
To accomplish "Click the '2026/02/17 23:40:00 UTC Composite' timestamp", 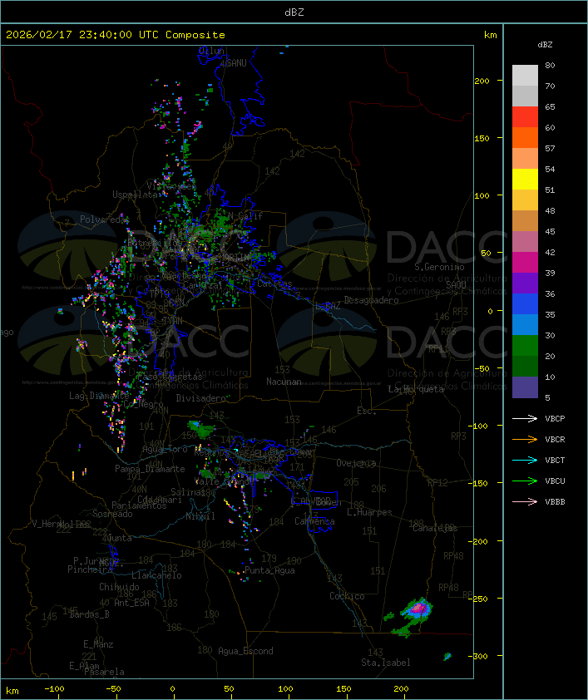I will (x=116, y=34).
